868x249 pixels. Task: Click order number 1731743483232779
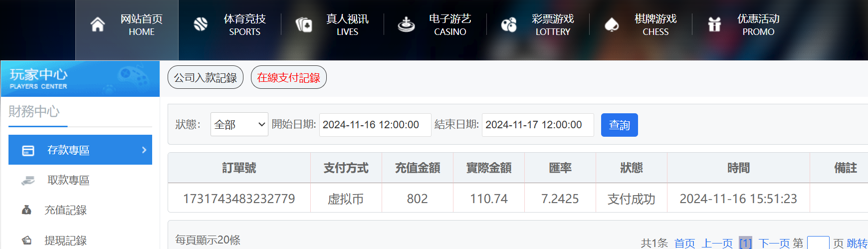tap(239, 199)
